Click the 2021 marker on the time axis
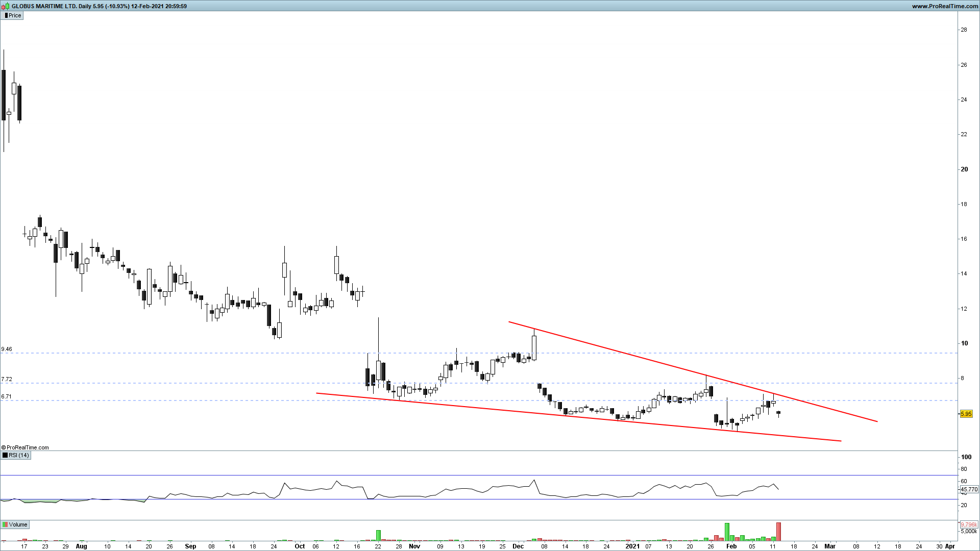The image size is (980, 551). click(632, 546)
